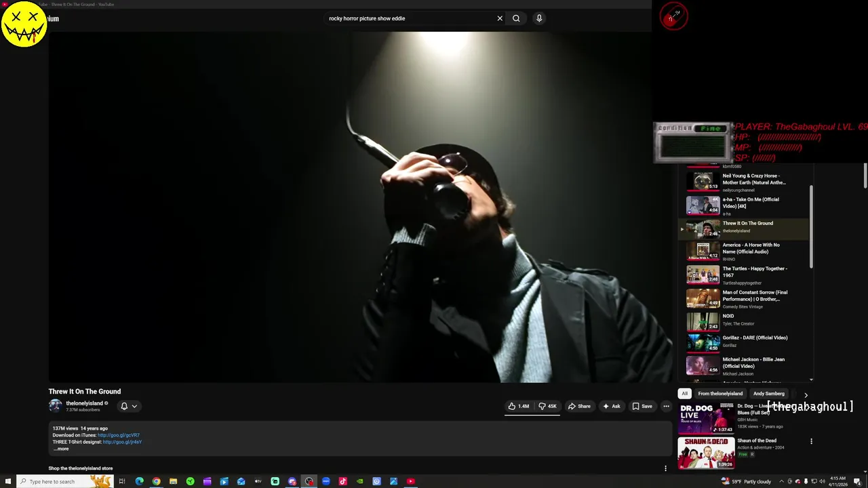Open the network tray icon
Image resolution: width=868 pixels, height=488 pixels.
[814, 481]
